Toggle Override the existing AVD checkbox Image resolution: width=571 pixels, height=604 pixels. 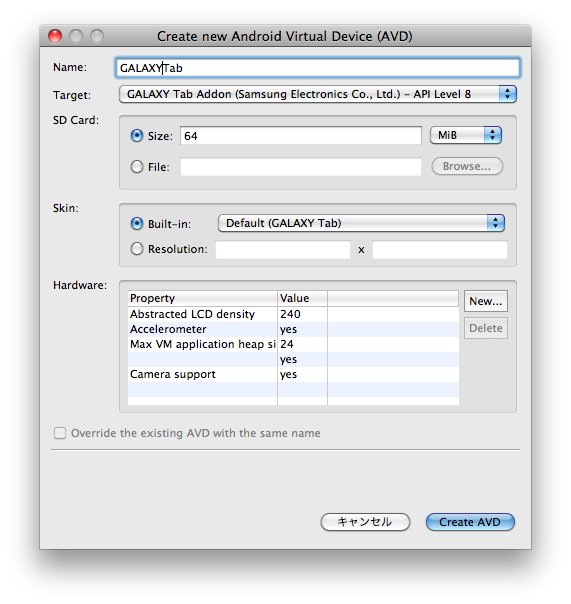[x=60, y=433]
